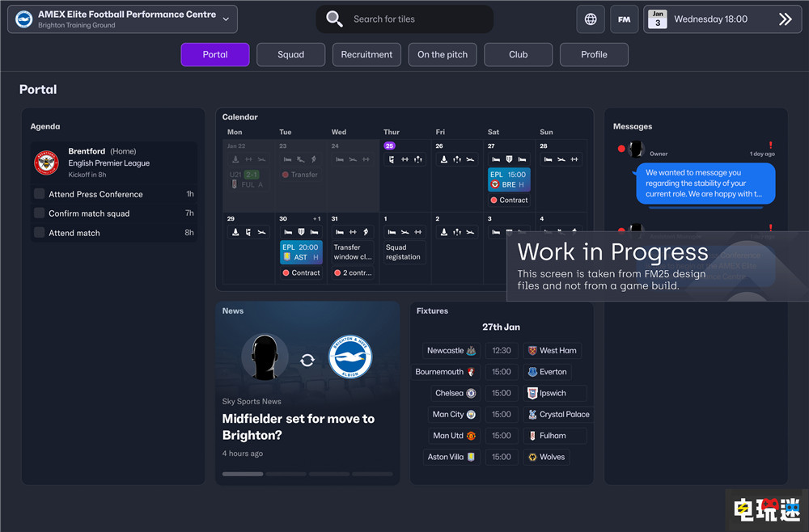This screenshot has width=809, height=532.
Task: Tick the Confirm match squad checkbox
Action: [x=39, y=213]
